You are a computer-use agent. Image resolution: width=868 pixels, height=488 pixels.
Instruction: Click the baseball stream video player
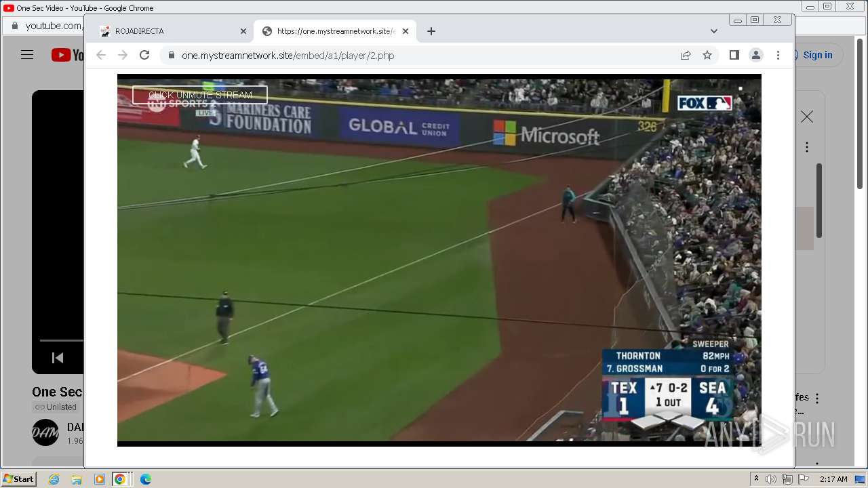pos(439,260)
